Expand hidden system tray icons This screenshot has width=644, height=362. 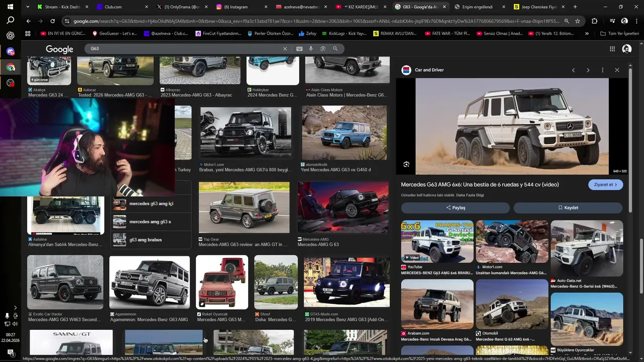point(15,308)
